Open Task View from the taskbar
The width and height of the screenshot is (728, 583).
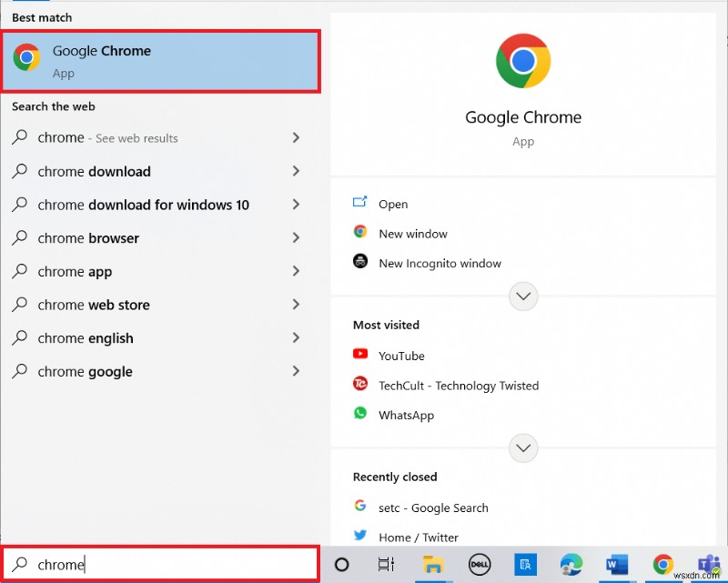coord(389,565)
